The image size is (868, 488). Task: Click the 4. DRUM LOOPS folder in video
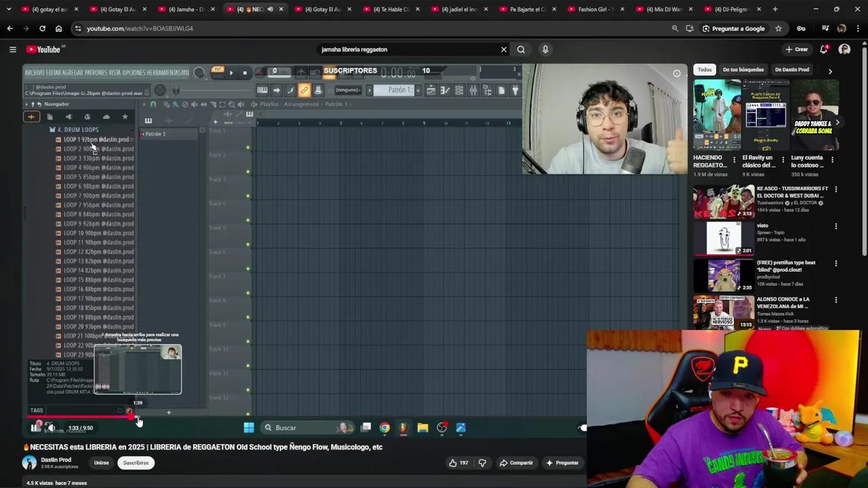tap(75, 129)
